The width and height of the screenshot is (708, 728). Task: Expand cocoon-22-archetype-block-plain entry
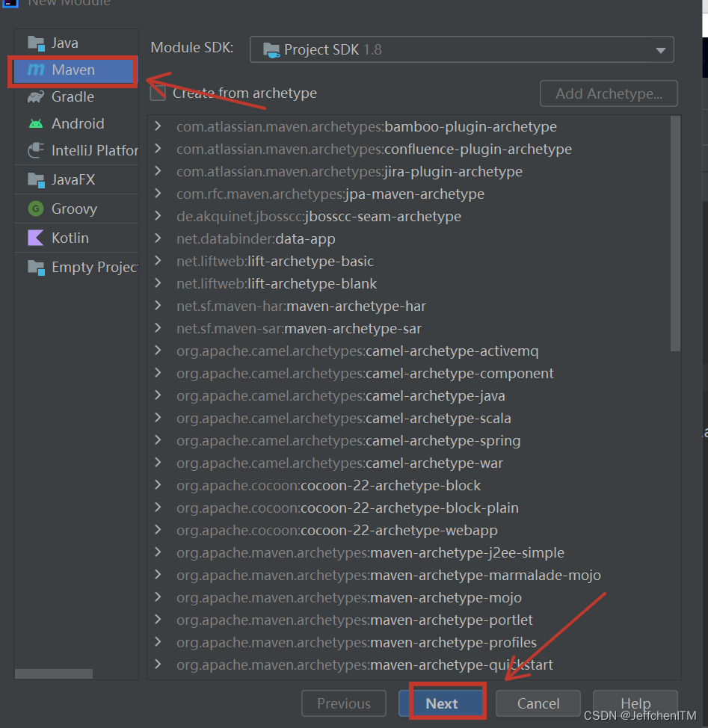pyautogui.click(x=158, y=508)
